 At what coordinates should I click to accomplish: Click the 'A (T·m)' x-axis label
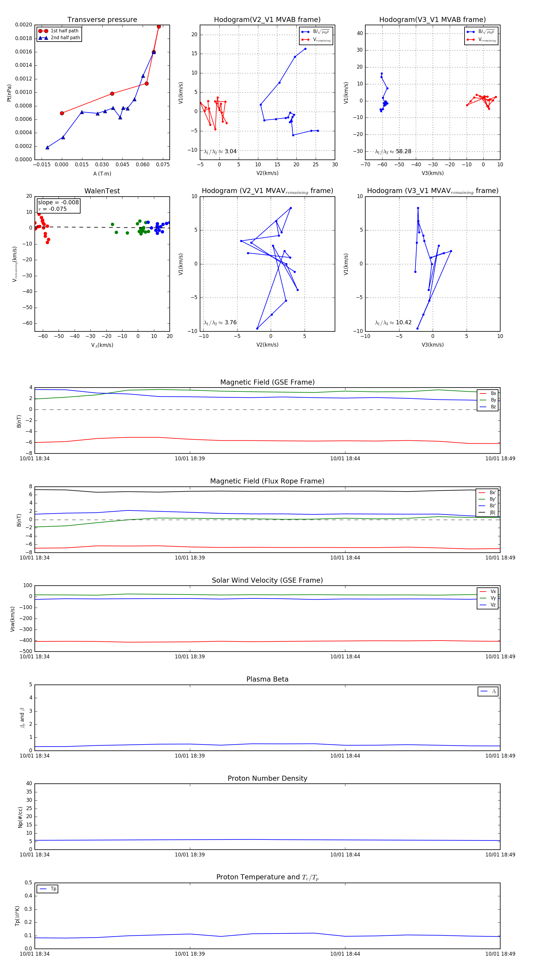tap(102, 173)
